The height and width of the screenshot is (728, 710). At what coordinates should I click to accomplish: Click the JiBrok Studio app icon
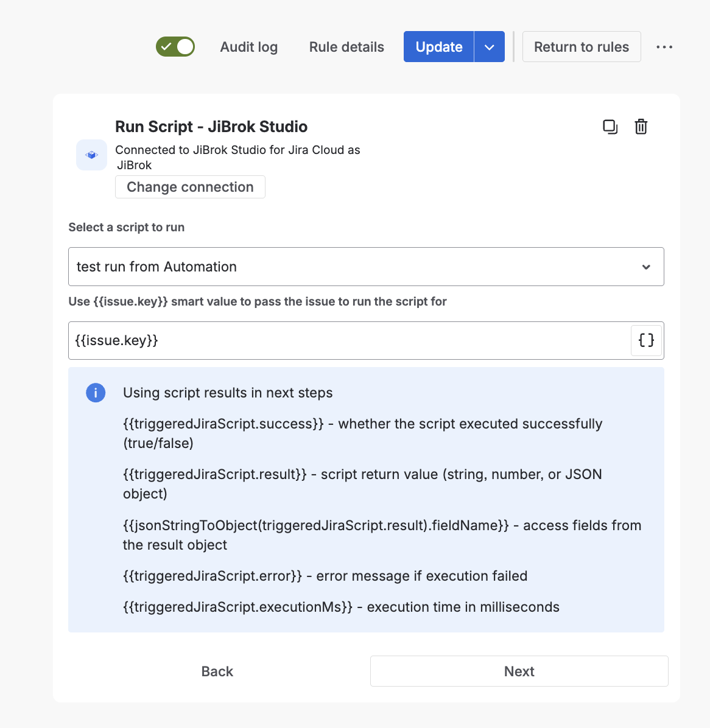click(91, 155)
